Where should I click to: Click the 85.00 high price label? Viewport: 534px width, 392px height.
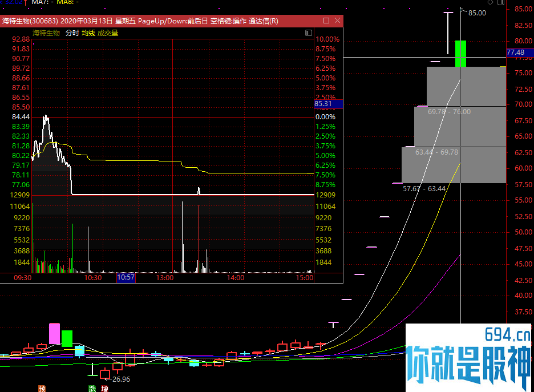point(477,13)
